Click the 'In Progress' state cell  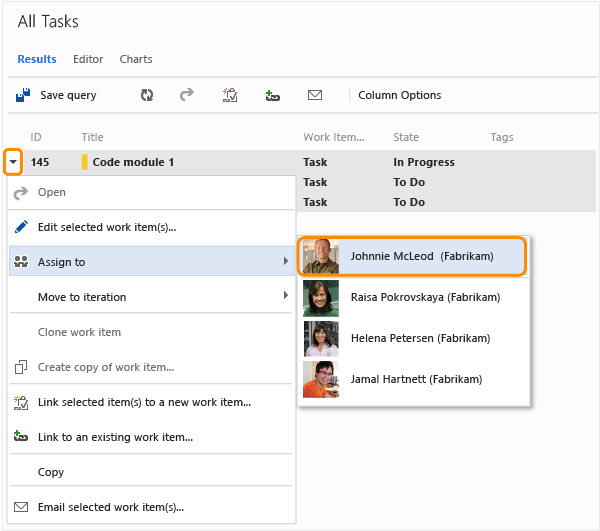(x=424, y=162)
